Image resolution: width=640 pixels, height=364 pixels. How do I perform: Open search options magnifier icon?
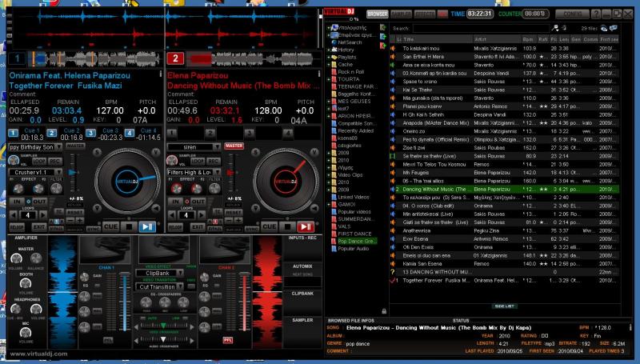554,28
